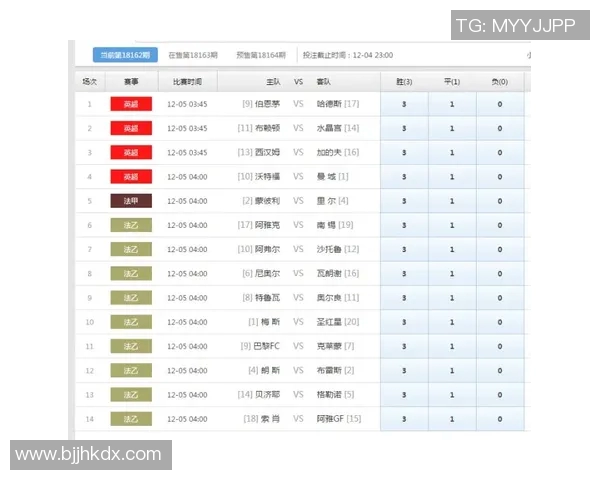Select win (3) for 索肖 vs 阿雅GF
The width and height of the screenshot is (600, 480).
pos(404,419)
